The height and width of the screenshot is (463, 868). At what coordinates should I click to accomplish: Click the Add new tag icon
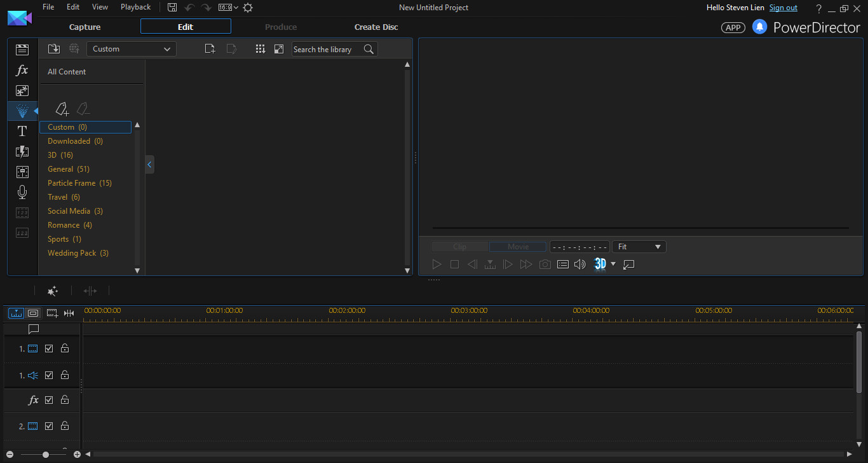[x=62, y=109]
